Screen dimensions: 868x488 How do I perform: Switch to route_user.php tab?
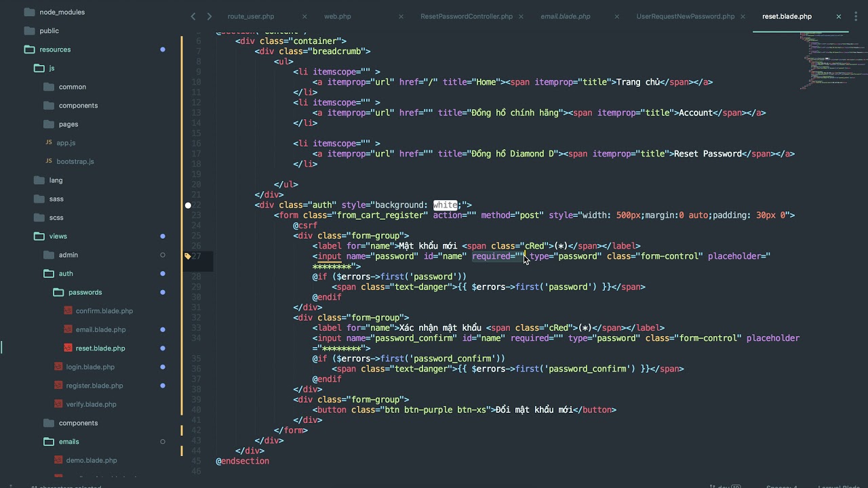(x=251, y=16)
